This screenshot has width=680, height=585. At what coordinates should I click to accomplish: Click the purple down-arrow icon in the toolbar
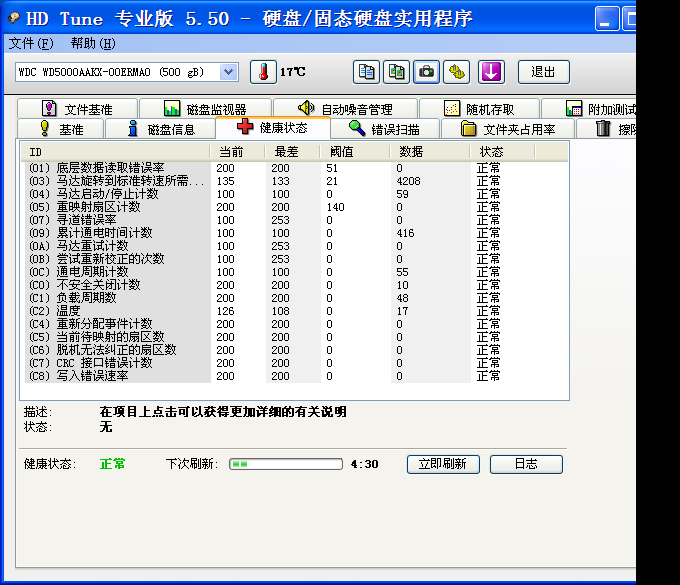pos(491,72)
